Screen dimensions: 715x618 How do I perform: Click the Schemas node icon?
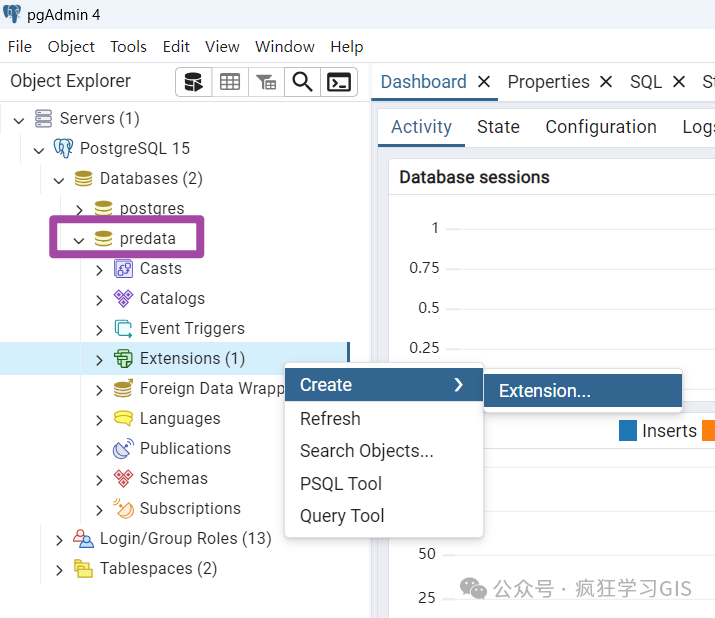coord(123,478)
